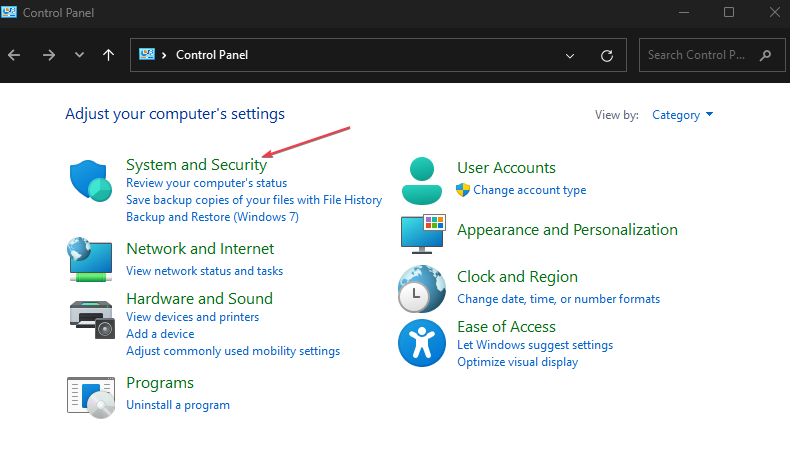Refresh the Control Panel address bar
790x462 pixels.
click(606, 55)
